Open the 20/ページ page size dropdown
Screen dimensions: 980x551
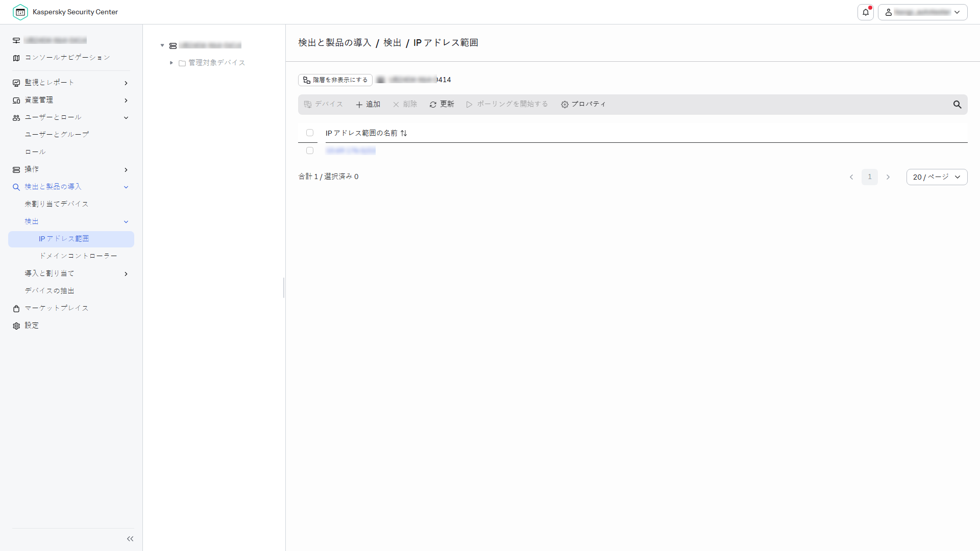click(x=936, y=177)
